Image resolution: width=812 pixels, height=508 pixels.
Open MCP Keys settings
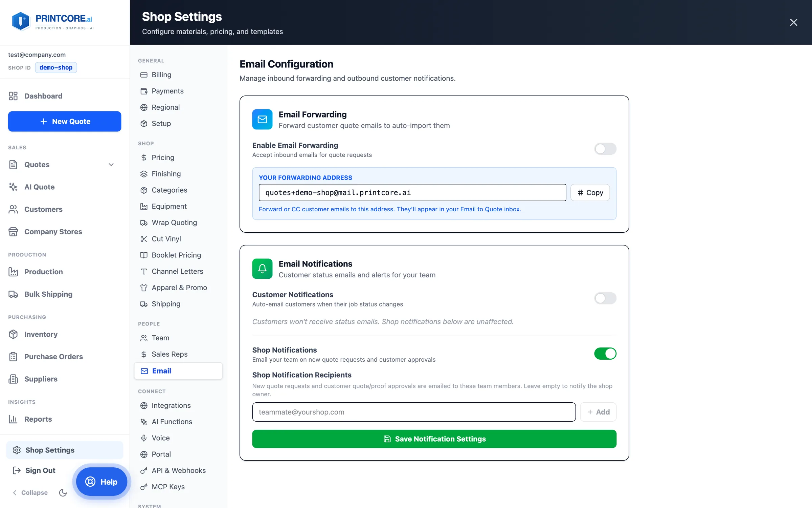(178, 487)
